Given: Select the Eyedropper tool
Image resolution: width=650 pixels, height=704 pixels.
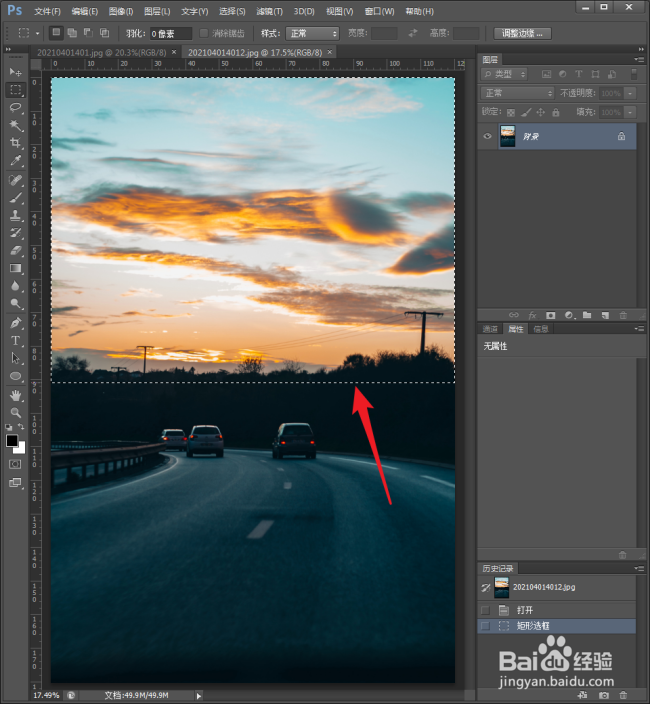Looking at the screenshot, I should tap(16, 161).
